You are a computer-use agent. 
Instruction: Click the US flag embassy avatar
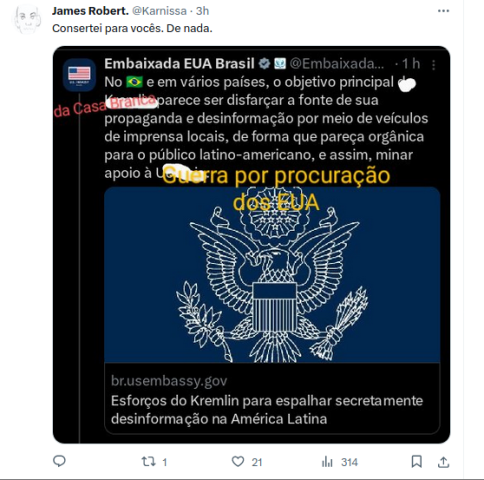79,75
